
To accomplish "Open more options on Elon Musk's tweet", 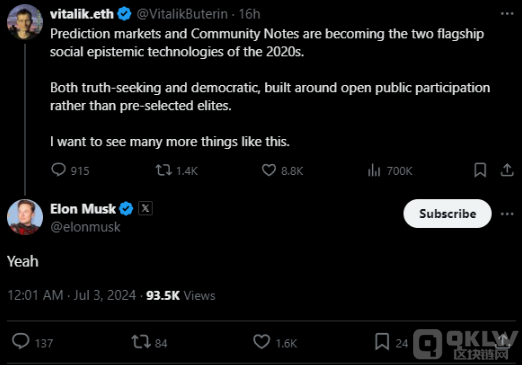I will (x=507, y=214).
